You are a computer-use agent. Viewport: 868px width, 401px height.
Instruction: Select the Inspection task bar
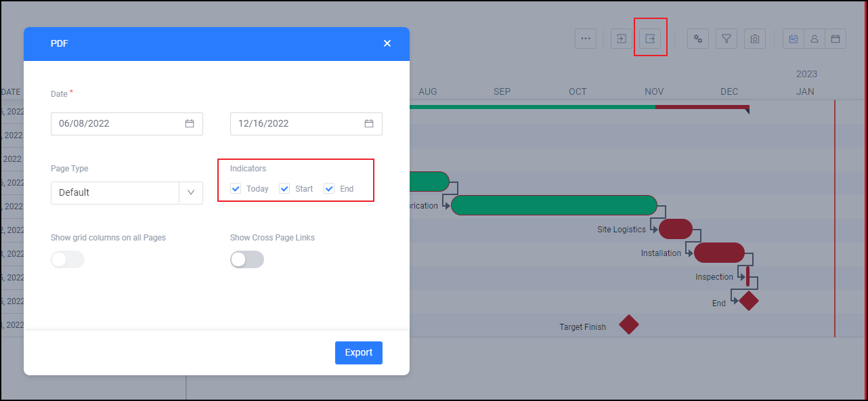pyautogui.click(x=747, y=276)
